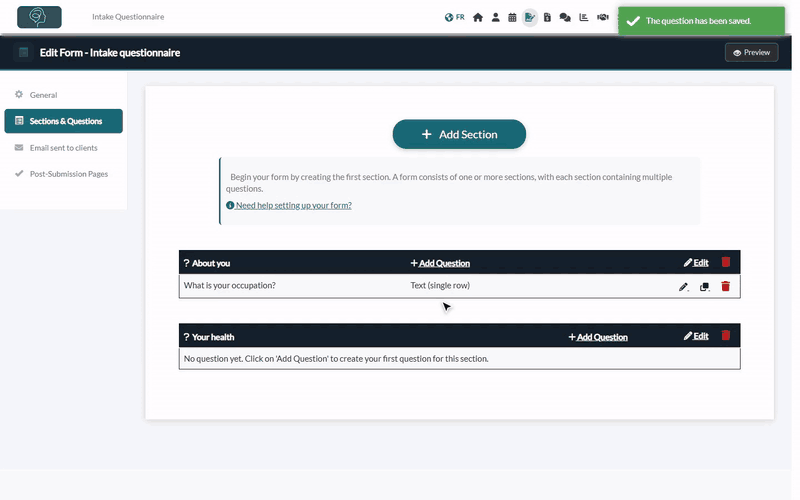Open the invoice dollar document icon
This screenshot has width=800, height=500.
click(x=547, y=17)
